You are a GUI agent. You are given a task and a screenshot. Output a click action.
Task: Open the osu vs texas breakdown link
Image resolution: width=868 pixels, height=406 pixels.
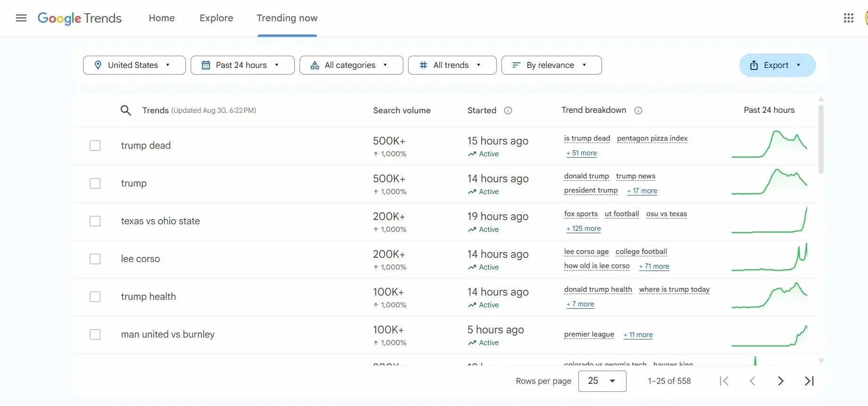667,214
